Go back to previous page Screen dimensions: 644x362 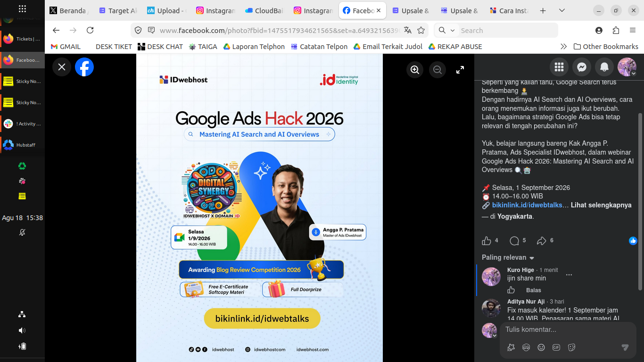[x=56, y=30]
